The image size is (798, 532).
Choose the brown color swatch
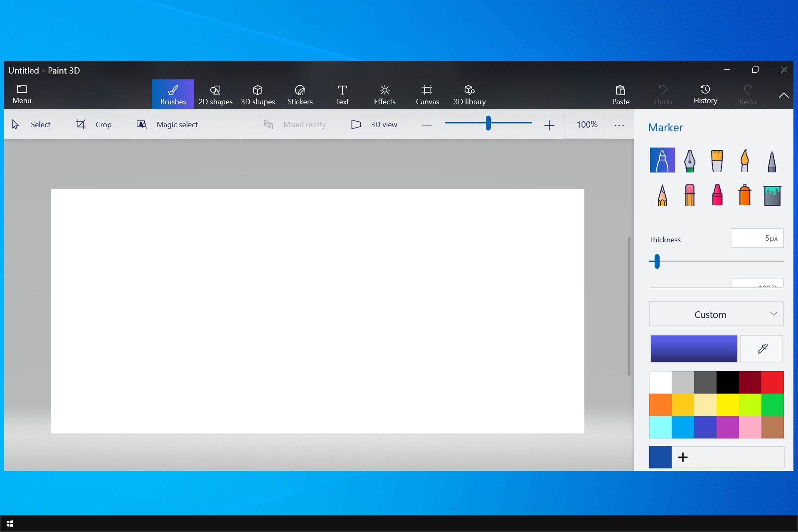point(773,427)
